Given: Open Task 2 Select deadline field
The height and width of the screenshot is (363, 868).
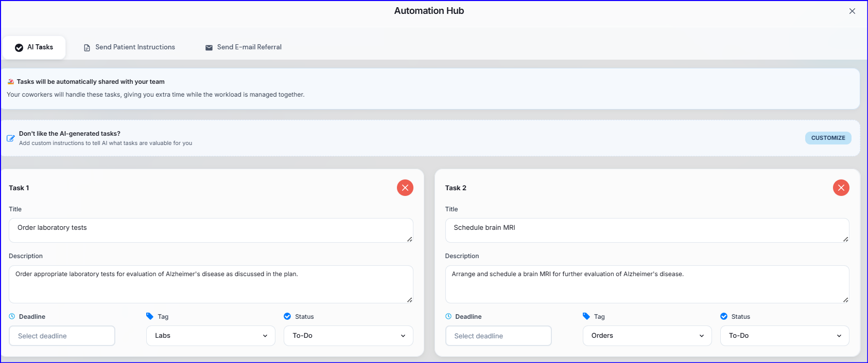Looking at the screenshot, I should pos(498,336).
